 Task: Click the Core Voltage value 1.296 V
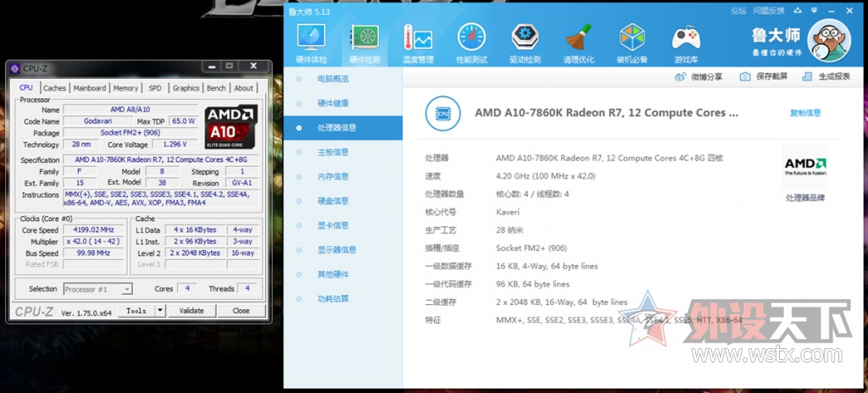coord(174,145)
